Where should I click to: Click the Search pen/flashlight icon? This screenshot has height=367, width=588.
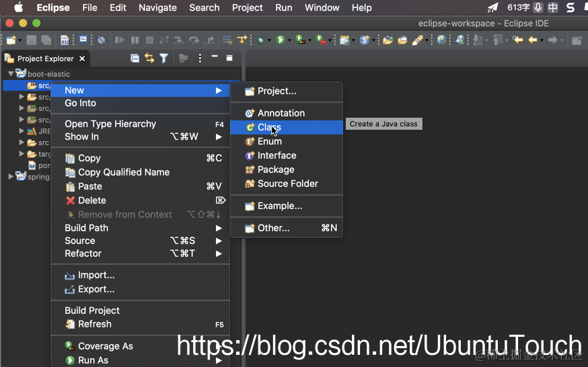417,40
